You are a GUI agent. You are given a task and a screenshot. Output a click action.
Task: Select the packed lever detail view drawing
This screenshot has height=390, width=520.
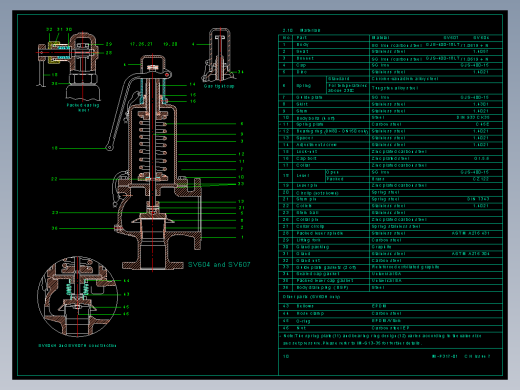(68, 66)
